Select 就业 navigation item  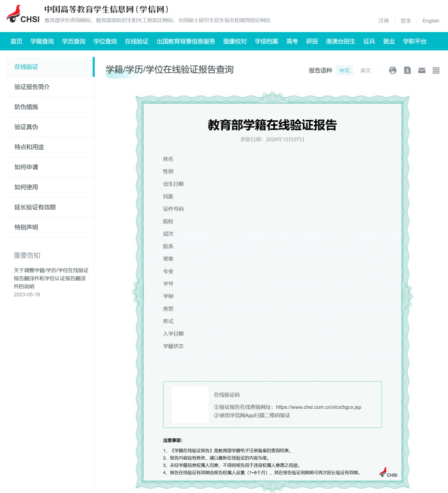click(389, 41)
